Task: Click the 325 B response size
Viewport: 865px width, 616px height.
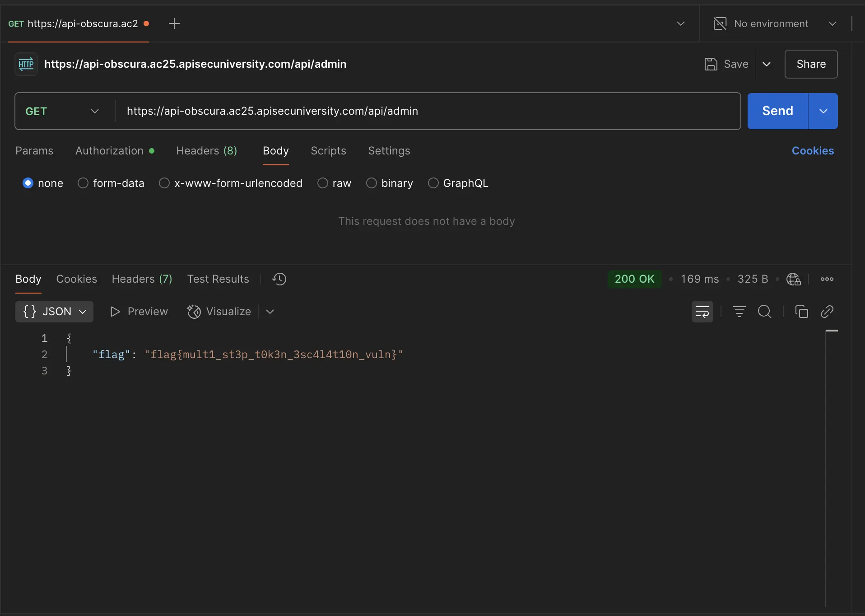Action: click(x=753, y=279)
